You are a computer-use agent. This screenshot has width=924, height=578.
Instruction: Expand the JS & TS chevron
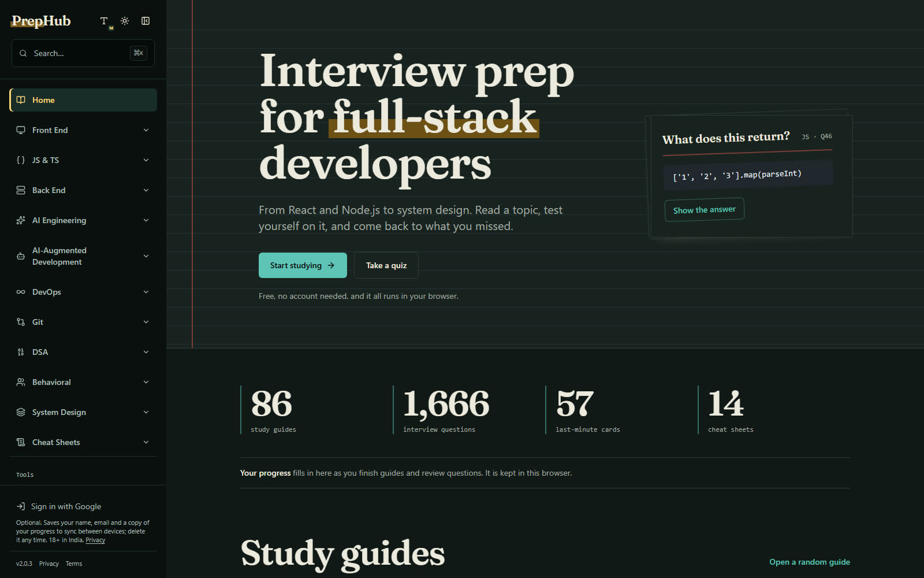coord(146,160)
